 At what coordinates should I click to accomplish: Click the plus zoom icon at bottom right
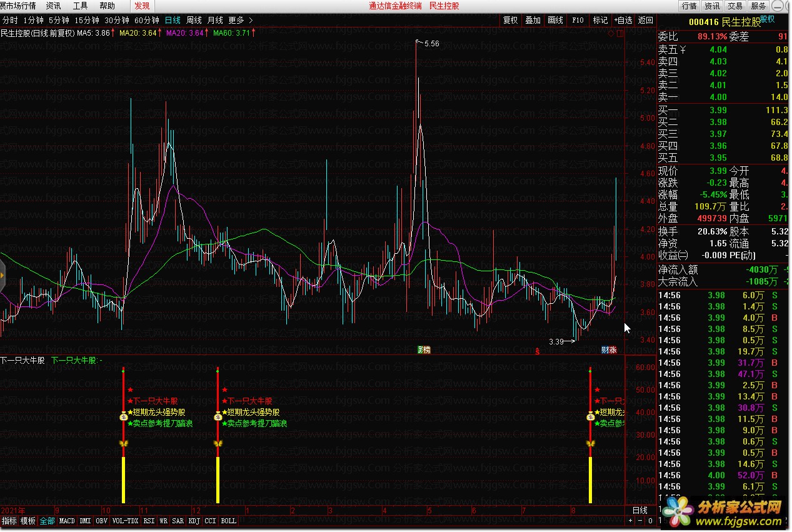pos(630,521)
